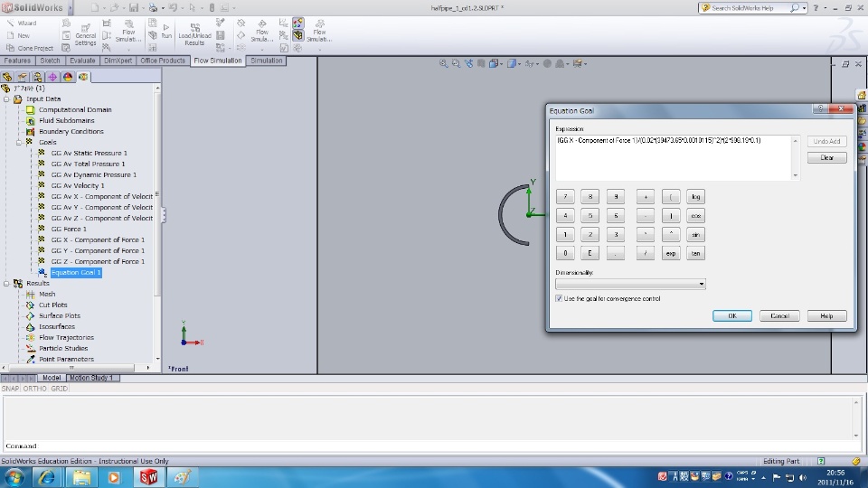This screenshot has width=868, height=488.
Task: Select 'Boundary Conditions' tree item
Action: click(71, 132)
